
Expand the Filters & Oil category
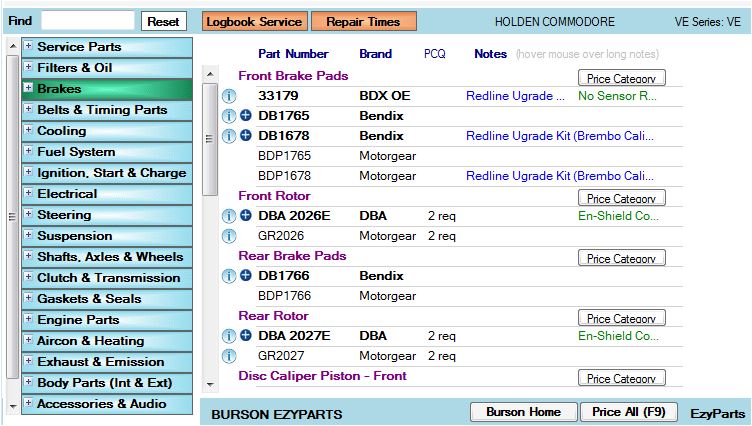click(28, 67)
